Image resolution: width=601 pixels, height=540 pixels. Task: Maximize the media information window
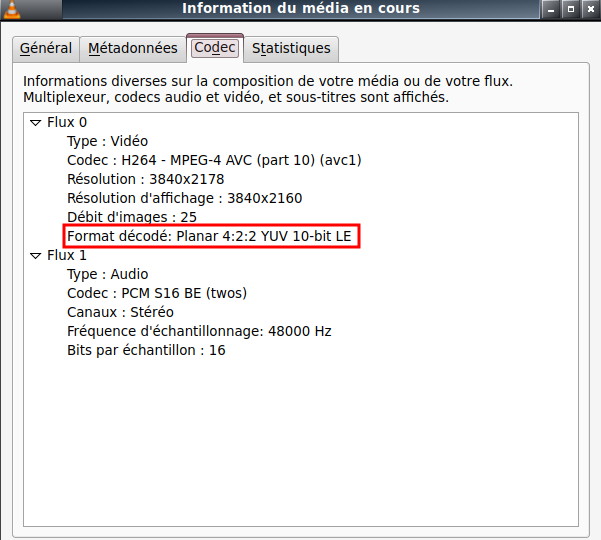click(x=571, y=9)
